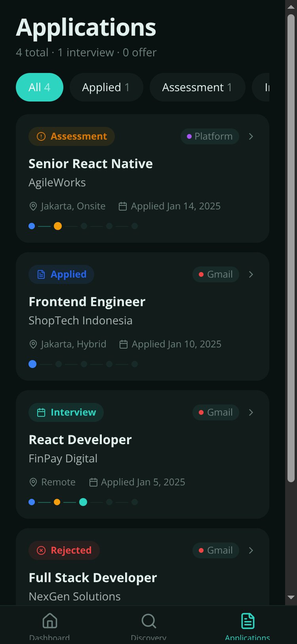Open the React Developer title
The width and height of the screenshot is (297, 644).
(x=80, y=440)
